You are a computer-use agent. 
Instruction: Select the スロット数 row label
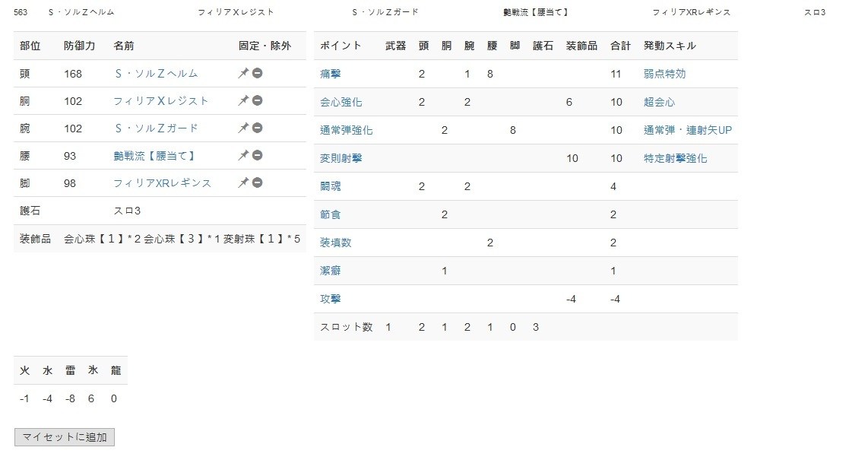pyautogui.click(x=347, y=327)
